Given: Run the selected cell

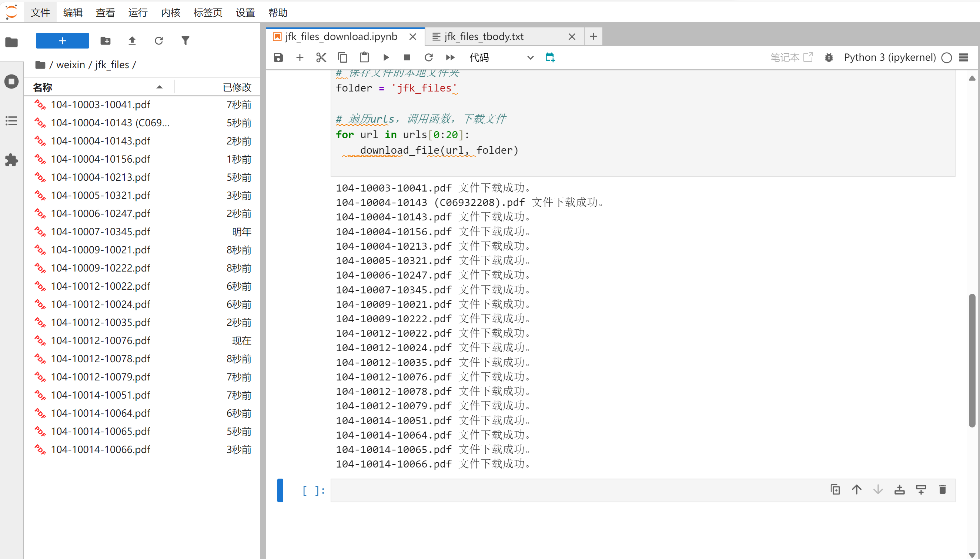Looking at the screenshot, I should click(x=386, y=57).
